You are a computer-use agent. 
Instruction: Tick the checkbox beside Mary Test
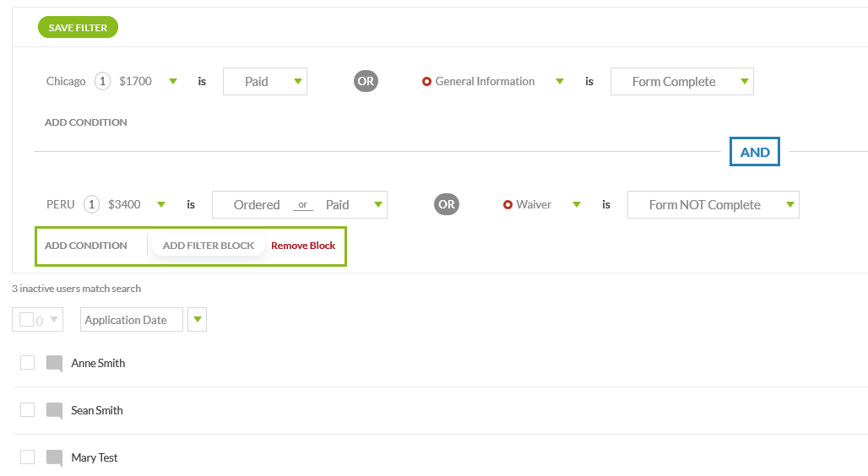[27, 457]
